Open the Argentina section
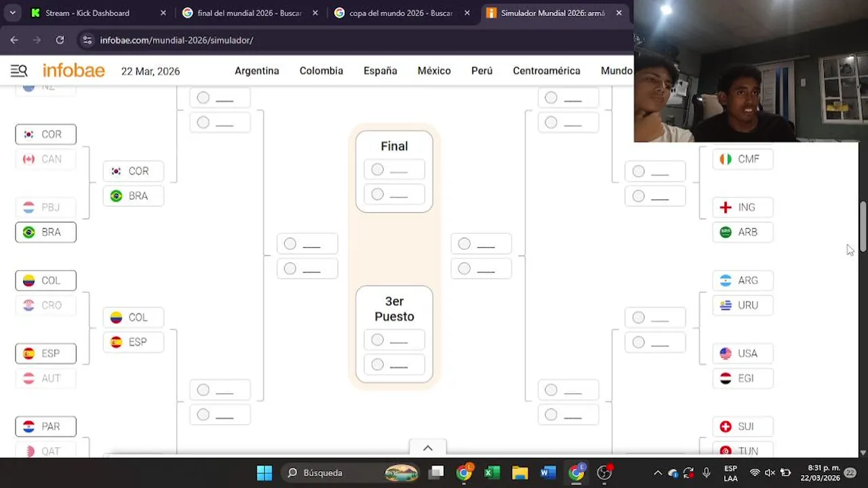 tap(257, 70)
